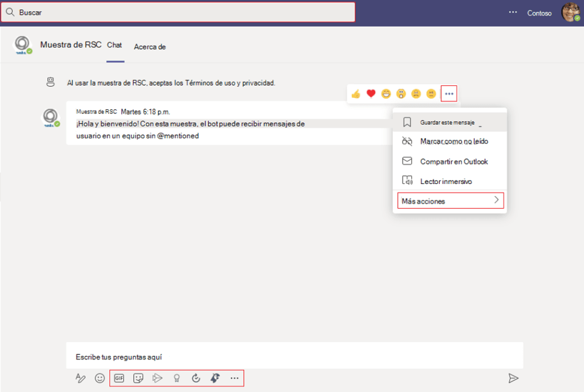Open the Praise badge icon
Viewport: 584px width, 392px height.
click(177, 378)
